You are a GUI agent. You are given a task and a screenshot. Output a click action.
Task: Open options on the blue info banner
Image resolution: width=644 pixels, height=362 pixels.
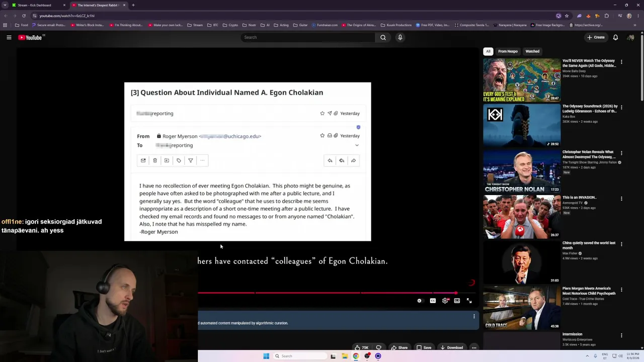474,316
